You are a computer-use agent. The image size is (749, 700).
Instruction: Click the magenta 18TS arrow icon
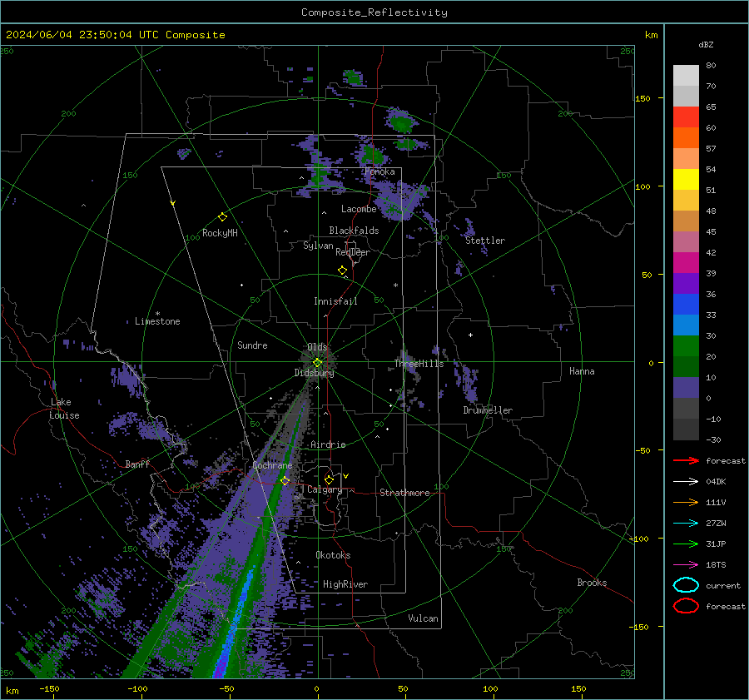[x=686, y=565]
